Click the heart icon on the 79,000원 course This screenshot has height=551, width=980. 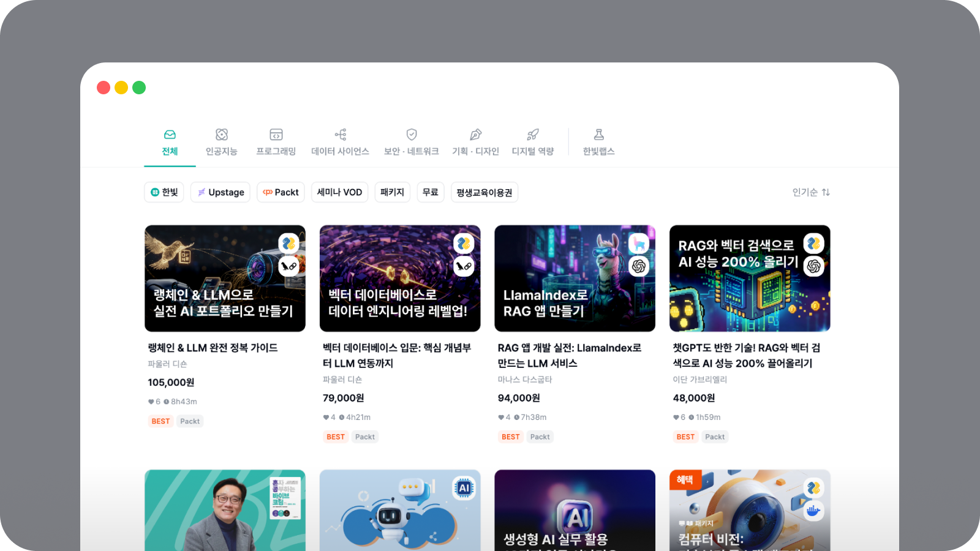tap(326, 418)
